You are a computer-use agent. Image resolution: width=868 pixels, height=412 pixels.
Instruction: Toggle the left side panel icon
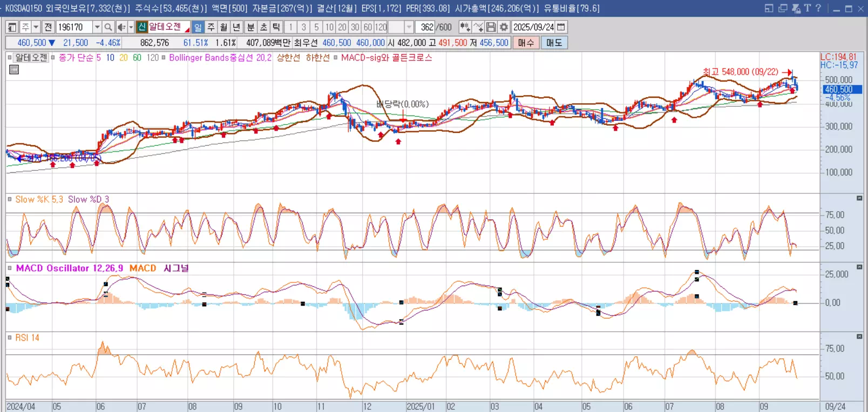click(x=12, y=27)
